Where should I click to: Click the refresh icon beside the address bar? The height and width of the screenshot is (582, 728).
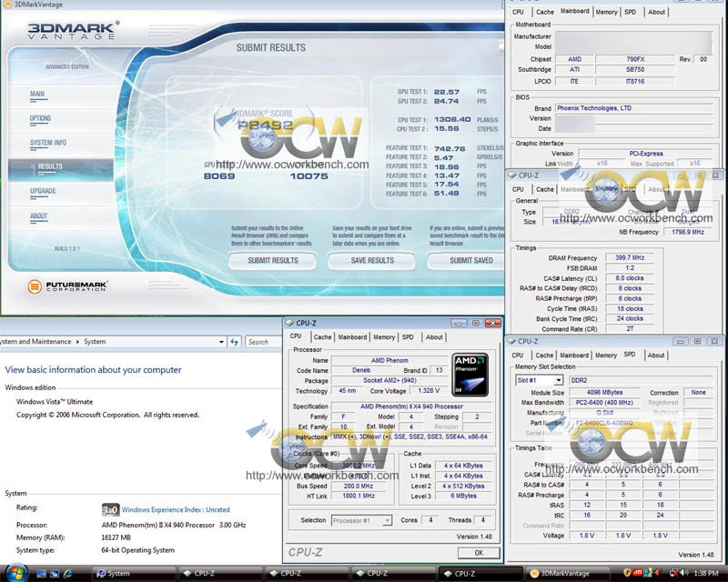(x=235, y=342)
